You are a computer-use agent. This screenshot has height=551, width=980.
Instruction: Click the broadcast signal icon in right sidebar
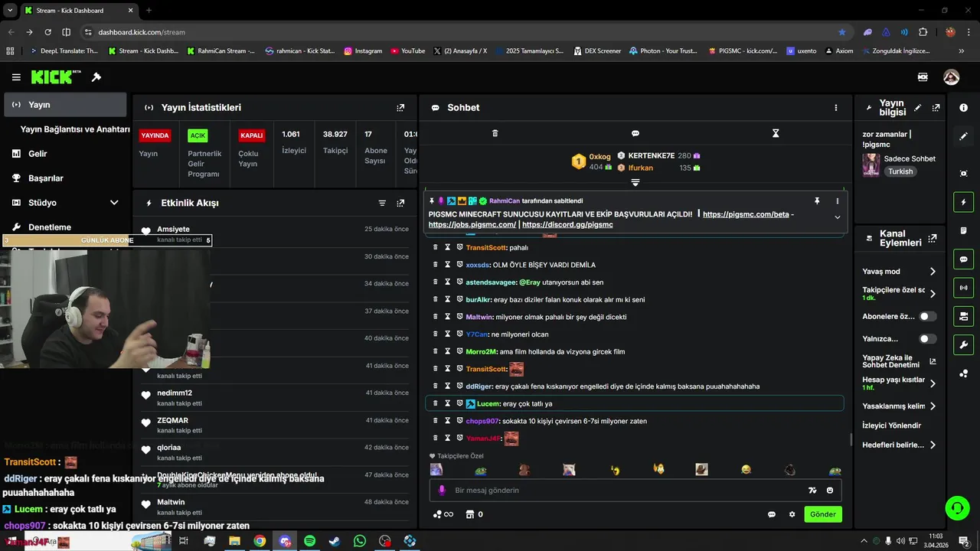(x=963, y=288)
